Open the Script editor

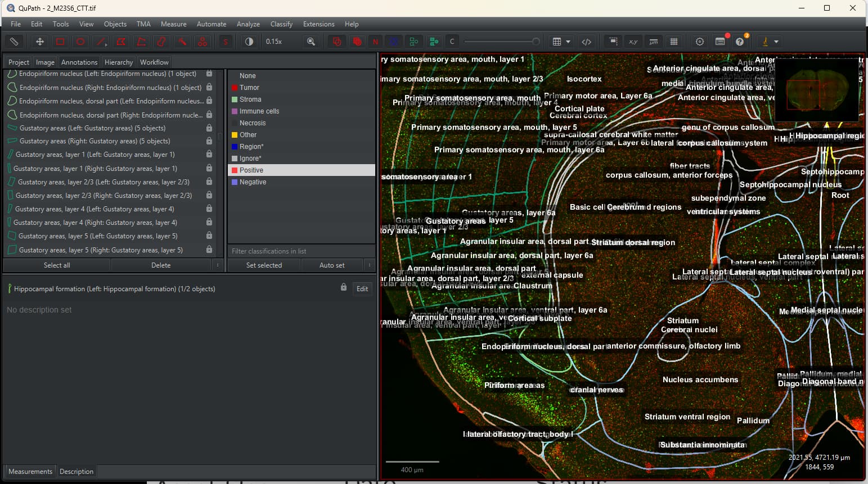[586, 42]
